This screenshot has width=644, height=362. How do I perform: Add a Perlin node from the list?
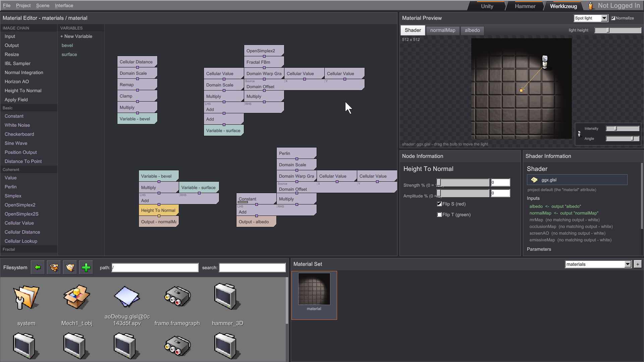click(11, 187)
